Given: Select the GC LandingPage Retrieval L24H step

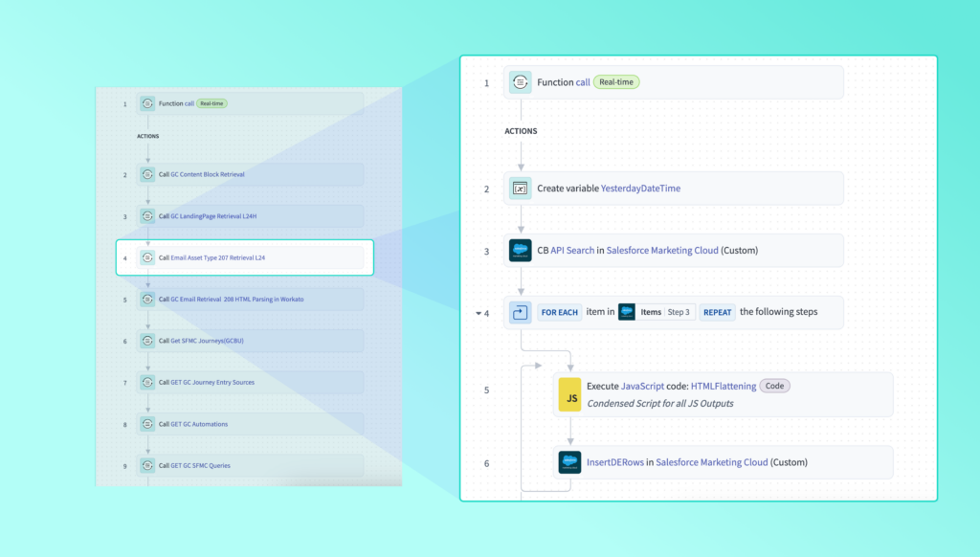Looking at the screenshot, I should click(x=249, y=216).
